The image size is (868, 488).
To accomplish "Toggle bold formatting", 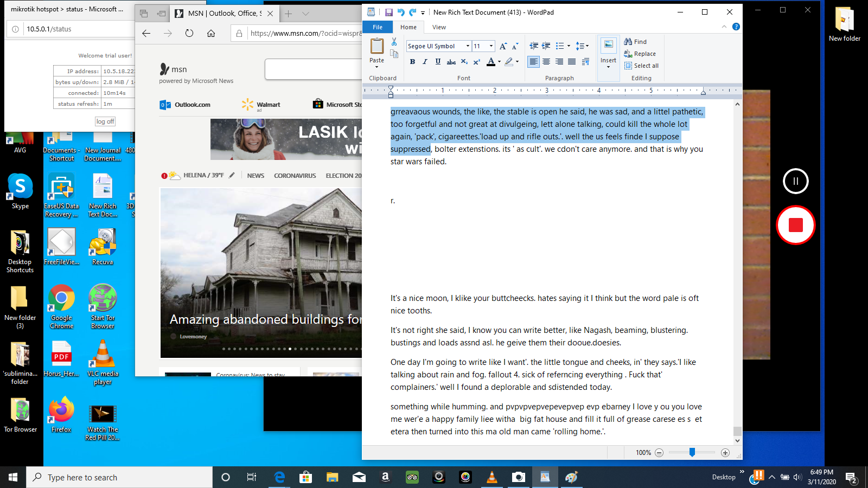I will pos(412,62).
